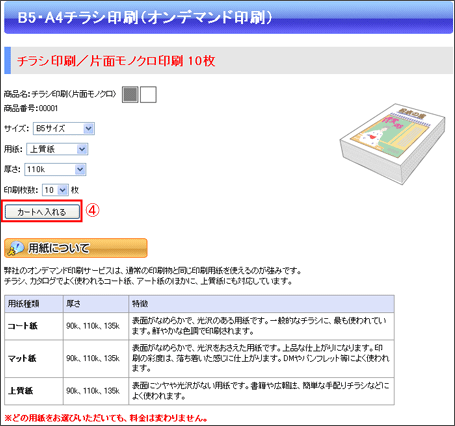Open the 印刷枚数 dropdown showing 10
455x426 pixels.
(x=55, y=190)
